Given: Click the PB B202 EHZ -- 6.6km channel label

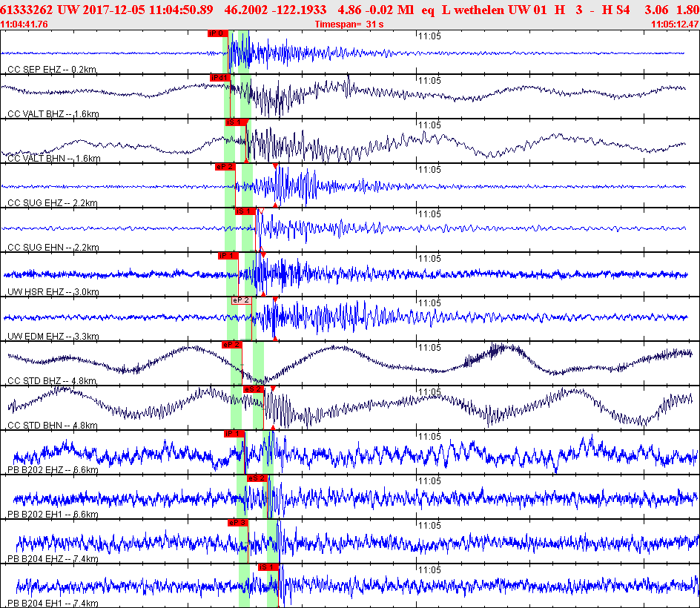Looking at the screenshot, I should click(x=53, y=469).
